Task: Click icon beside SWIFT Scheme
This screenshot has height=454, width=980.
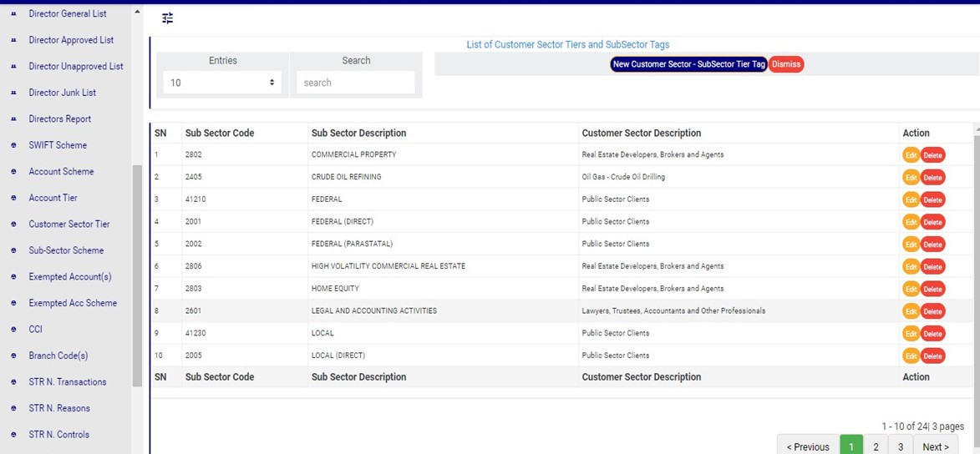Action: 13,145
